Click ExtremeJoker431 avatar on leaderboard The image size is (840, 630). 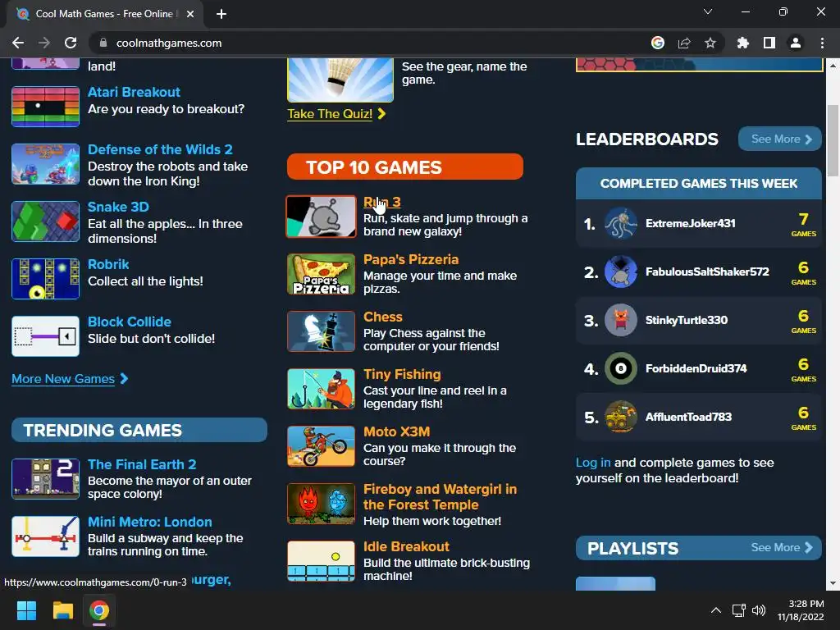(x=620, y=223)
